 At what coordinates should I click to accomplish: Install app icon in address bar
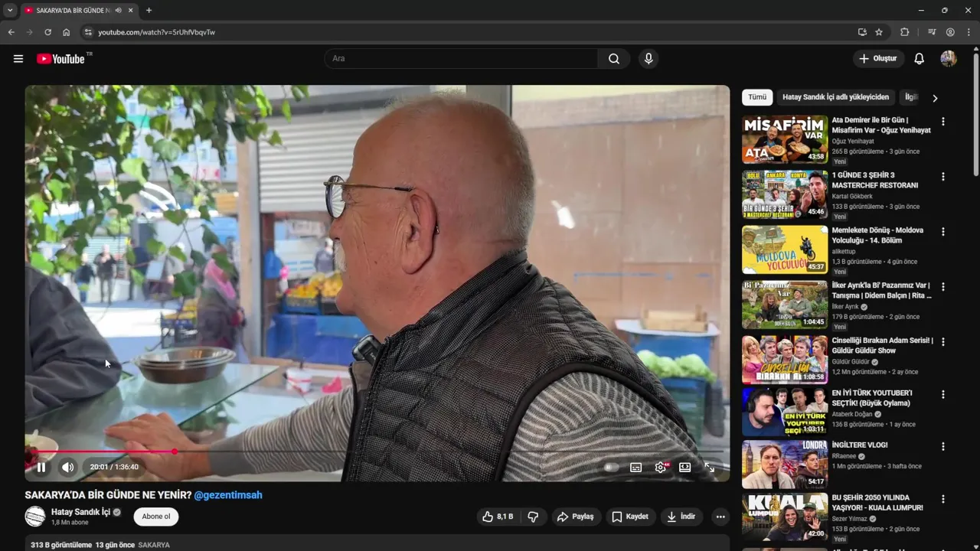pyautogui.click(x=862, y=32)
